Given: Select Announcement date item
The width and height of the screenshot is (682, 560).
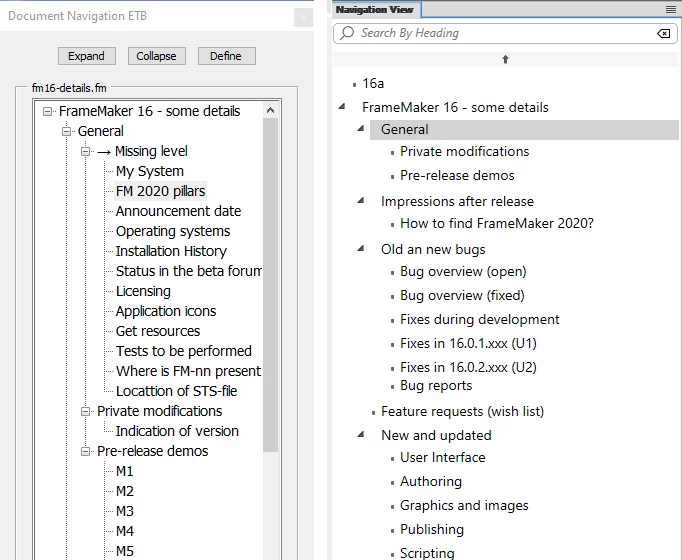Looking at the screenshot, I should 178,211.
